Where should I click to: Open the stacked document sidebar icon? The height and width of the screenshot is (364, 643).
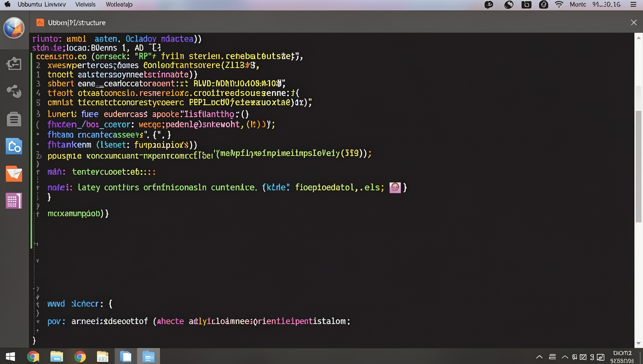coord(14,119)
